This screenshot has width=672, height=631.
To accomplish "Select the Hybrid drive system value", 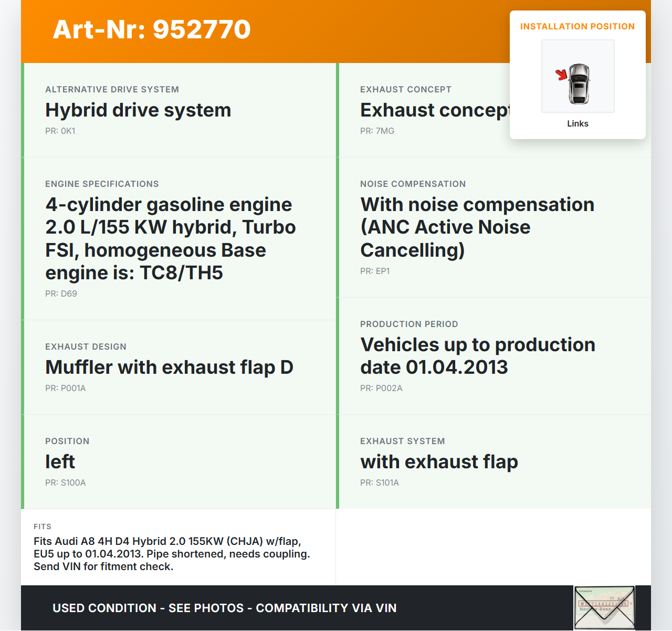I will pyautogui.click(x=138, y=110).
